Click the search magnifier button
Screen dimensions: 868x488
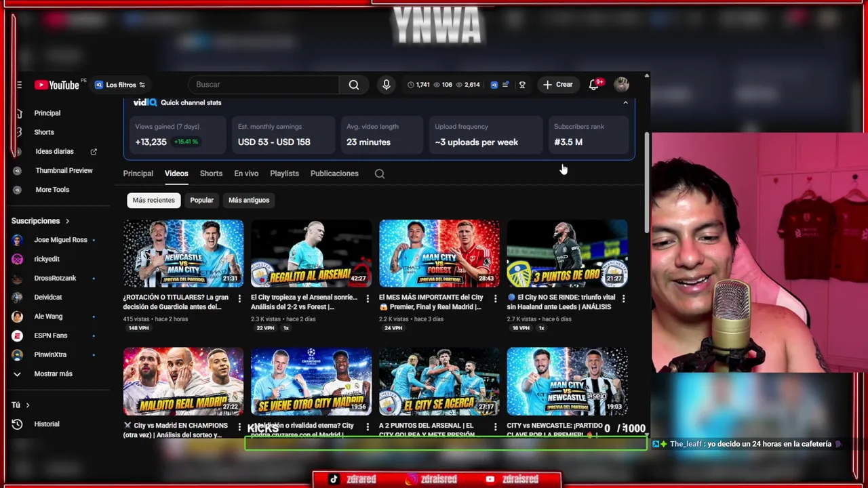(x=354, y=85)
